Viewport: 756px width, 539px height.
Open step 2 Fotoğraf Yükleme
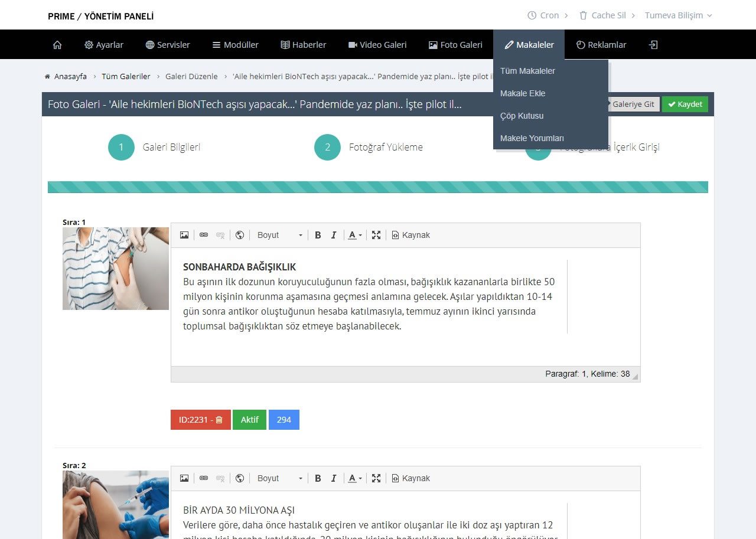click(369, 147)
